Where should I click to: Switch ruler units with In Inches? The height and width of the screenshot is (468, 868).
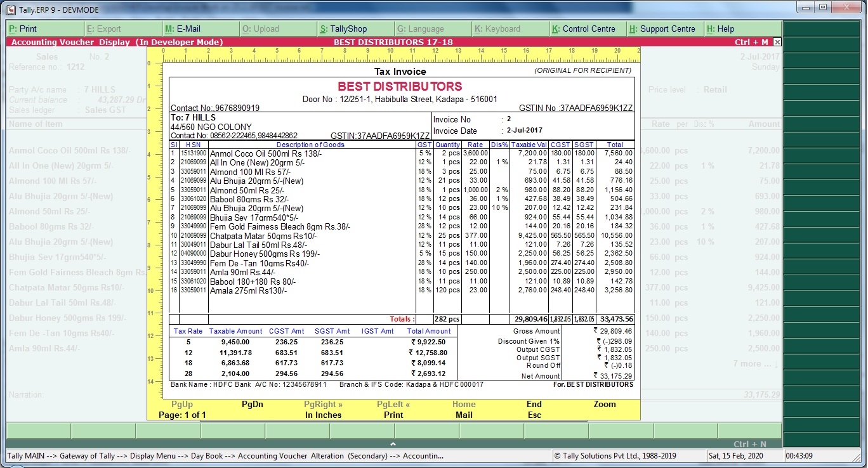pyautogui.click(x=323, y=415)
